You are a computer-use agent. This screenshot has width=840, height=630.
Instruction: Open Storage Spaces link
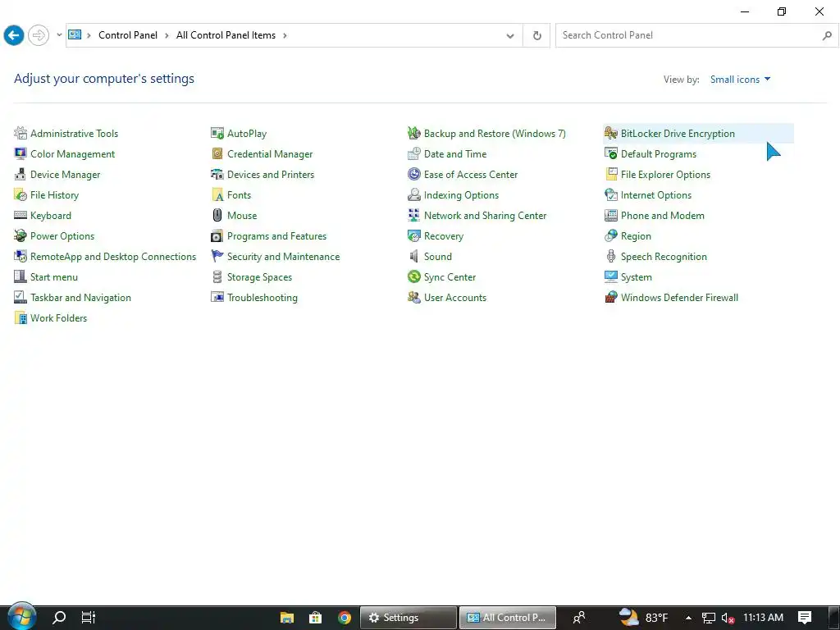point(259,277)
